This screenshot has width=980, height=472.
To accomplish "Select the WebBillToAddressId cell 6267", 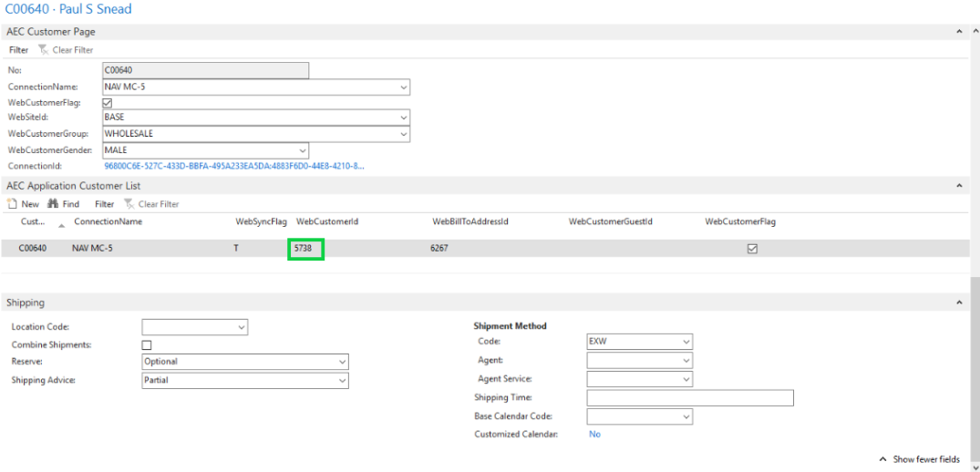I will point(438,249).
